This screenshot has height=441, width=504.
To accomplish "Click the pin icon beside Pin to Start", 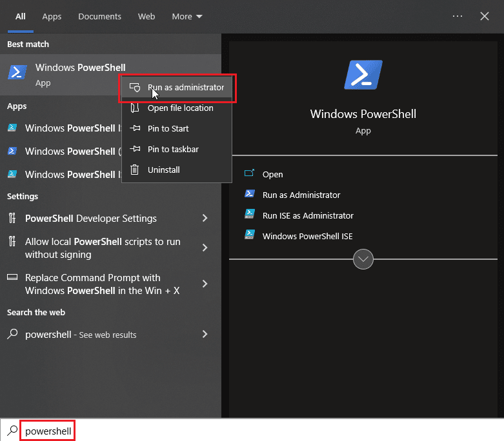I will click(x=135, y=128).
